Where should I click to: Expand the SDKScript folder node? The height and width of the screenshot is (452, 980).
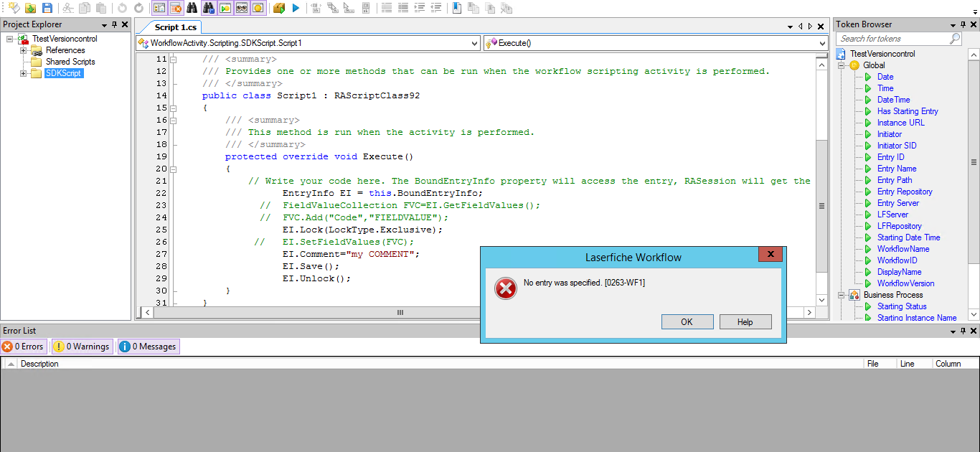(x=23, y=73)
